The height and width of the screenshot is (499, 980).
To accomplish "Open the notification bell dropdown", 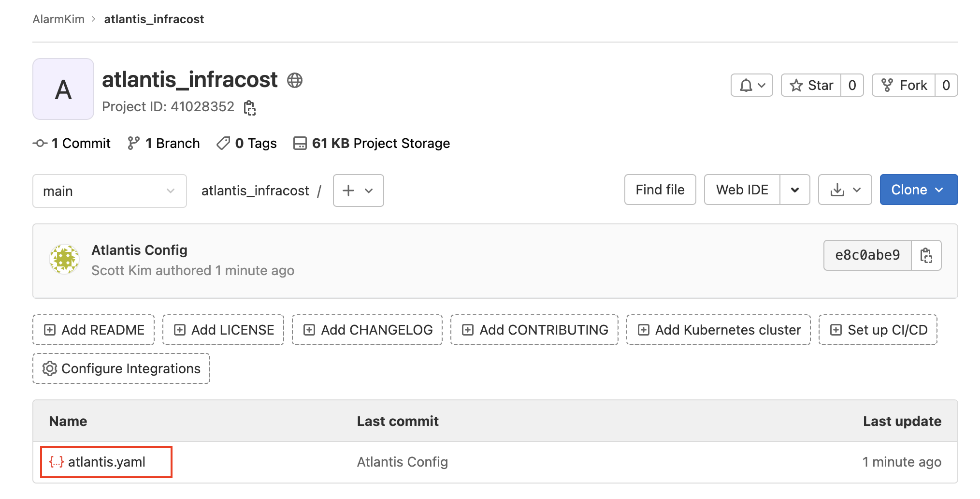I will click(x=752, y=86).
